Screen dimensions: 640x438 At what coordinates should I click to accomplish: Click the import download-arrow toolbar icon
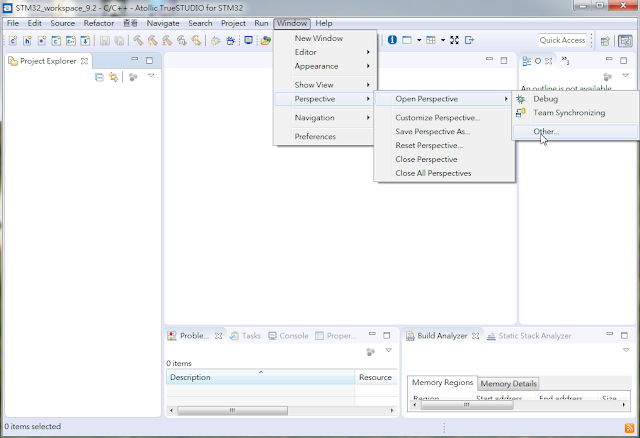(x=85, y=40)
